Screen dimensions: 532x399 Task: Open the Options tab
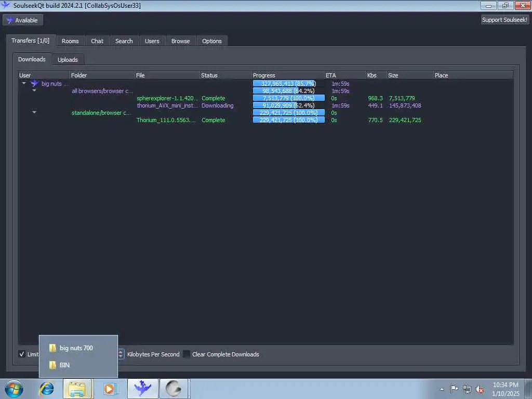click(212, 41)
